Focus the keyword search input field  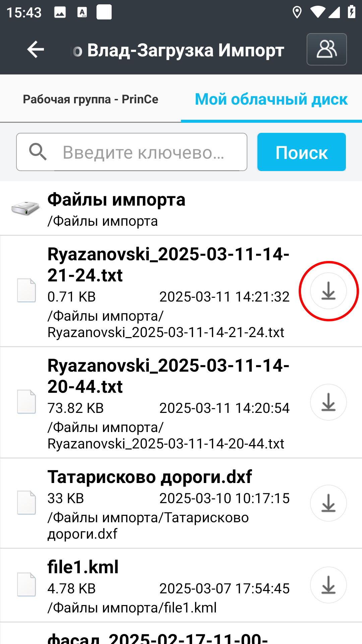point(132,152)
